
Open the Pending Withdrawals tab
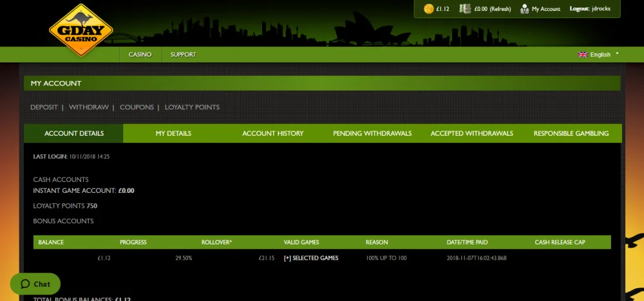coord(372,133)
